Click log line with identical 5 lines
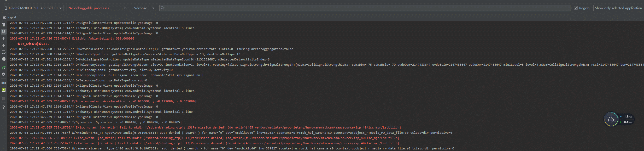644x151 pixels. point(102,28)
